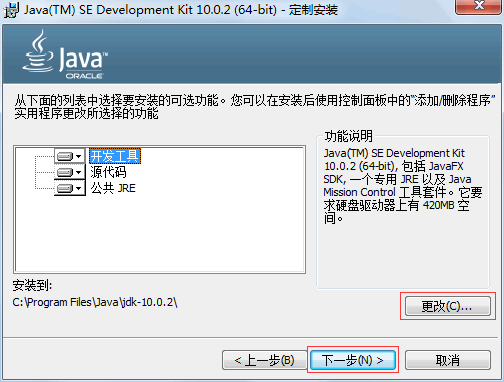The width and height of the screenshot is (504, 382).
Task: Click the drive icon beside 源代码
Action: coord(65,172)
